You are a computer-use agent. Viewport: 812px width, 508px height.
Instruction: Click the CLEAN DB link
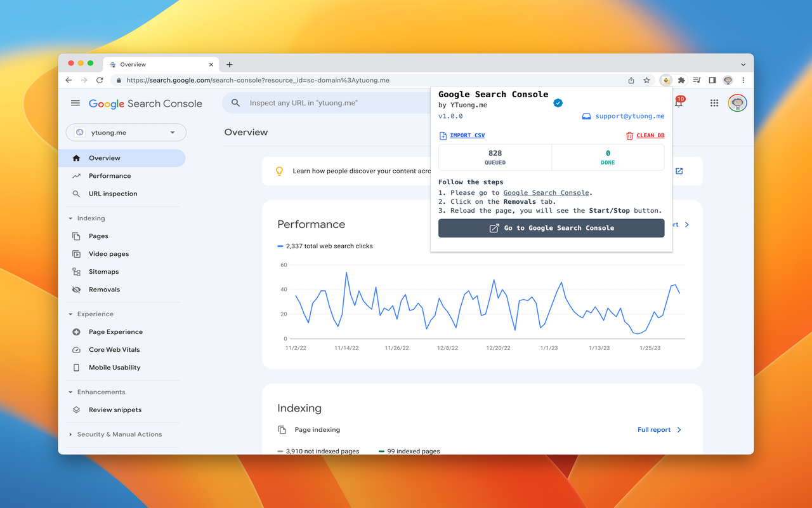[x=650, y=135]
